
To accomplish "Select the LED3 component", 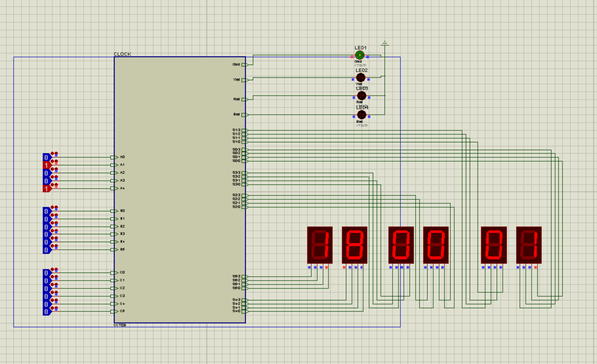I will coord(361,96).
